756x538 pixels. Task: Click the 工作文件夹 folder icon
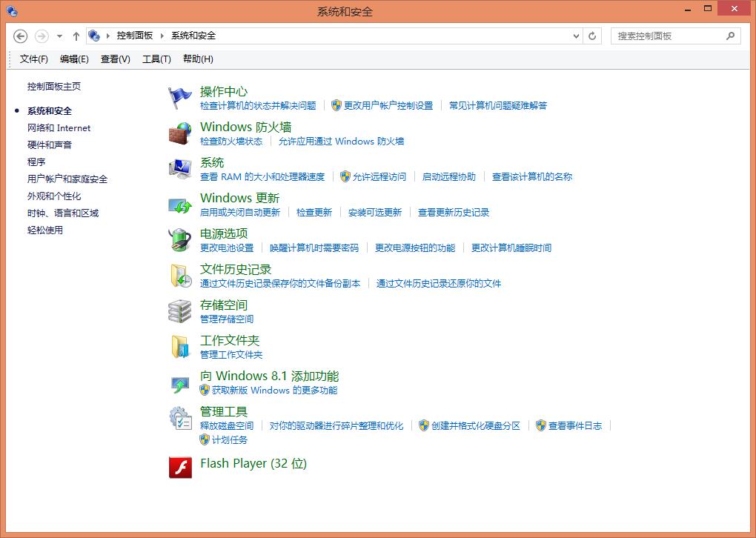point(179,346)
